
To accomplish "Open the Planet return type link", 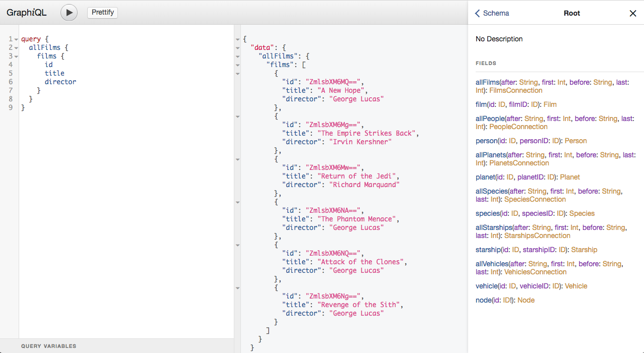I will tap(570, 177).
